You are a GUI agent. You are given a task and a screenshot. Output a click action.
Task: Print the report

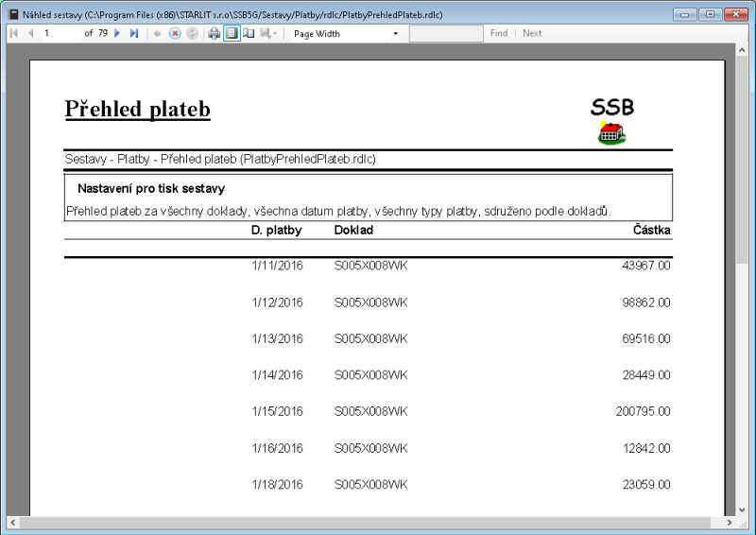[x=215, y=33]
